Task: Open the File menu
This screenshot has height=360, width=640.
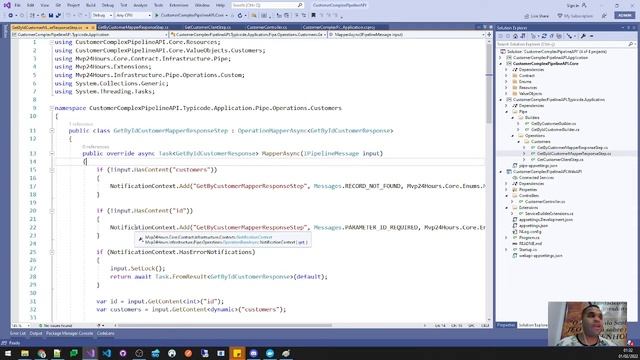Action: click(x=17, y=5)
